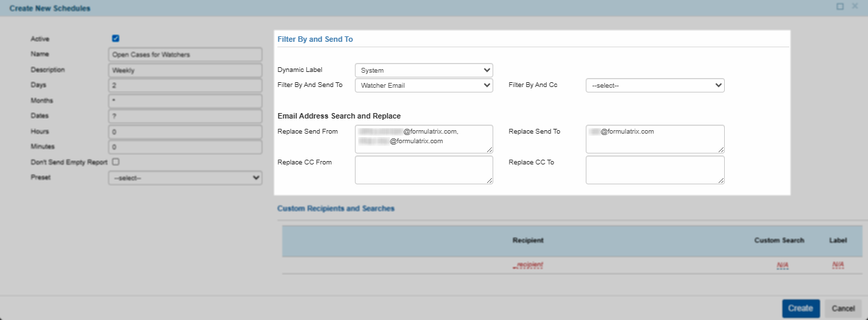Close the Create New Schedules dialog
This screenshot has width=868, height=320.
coord(854,6)
